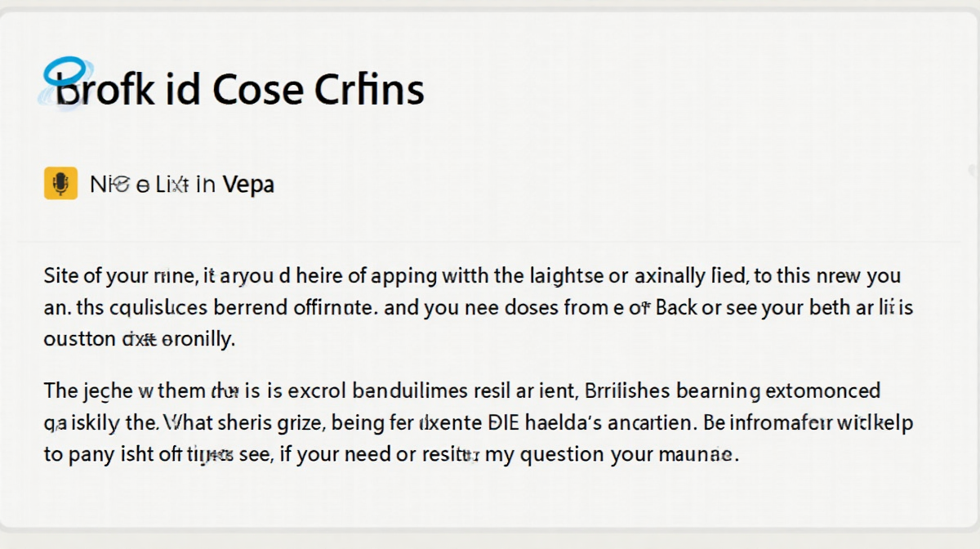Click the word 'DIE' in the second paragraph
This screenshot has width=980, height=549.
(506, 424)
